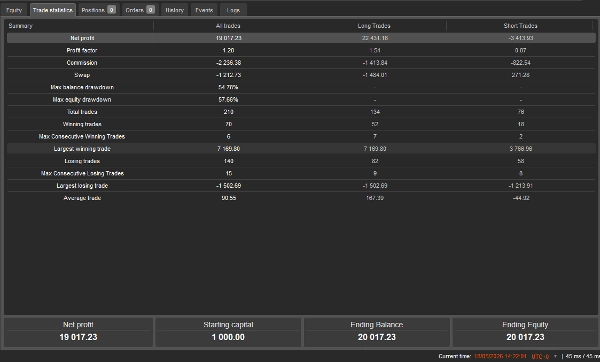
Task: Select the Commission row label
Action: (x=82, y=62)
